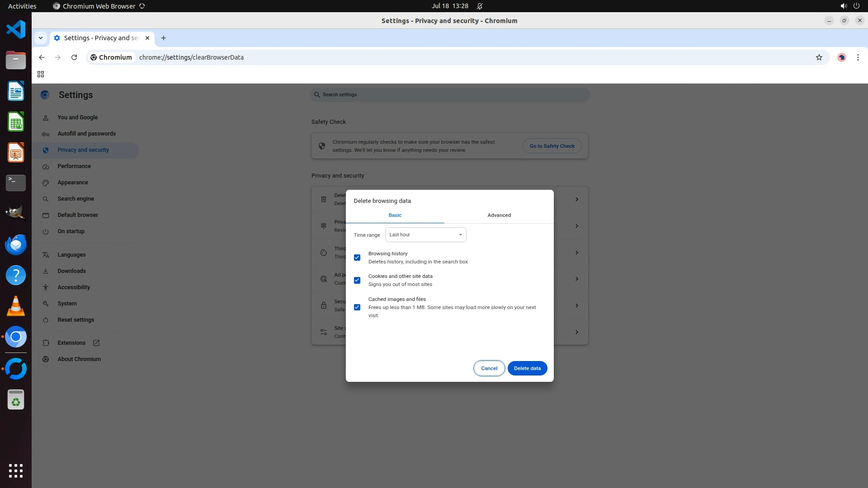Uncheck the Browsing history checkbox

pyautogui.click(x=357, y=258)
